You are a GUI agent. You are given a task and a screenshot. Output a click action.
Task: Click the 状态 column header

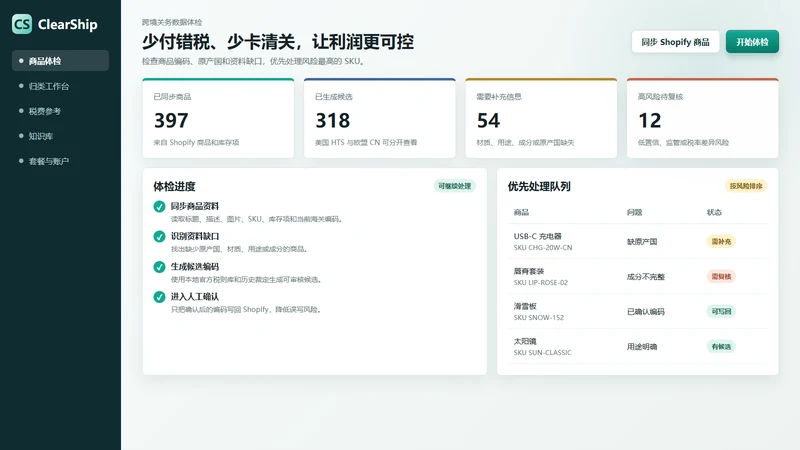coord(714,212)
